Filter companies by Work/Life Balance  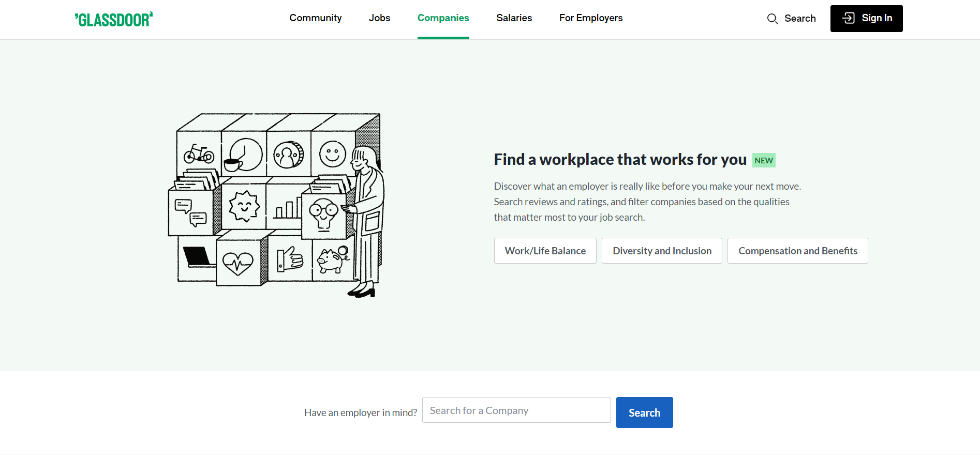coord(545,251)
